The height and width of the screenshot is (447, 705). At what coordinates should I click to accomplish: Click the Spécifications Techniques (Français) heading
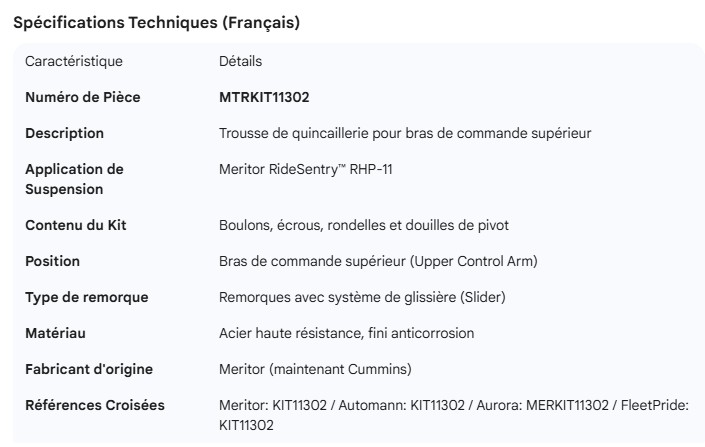(x=155, y=24)
